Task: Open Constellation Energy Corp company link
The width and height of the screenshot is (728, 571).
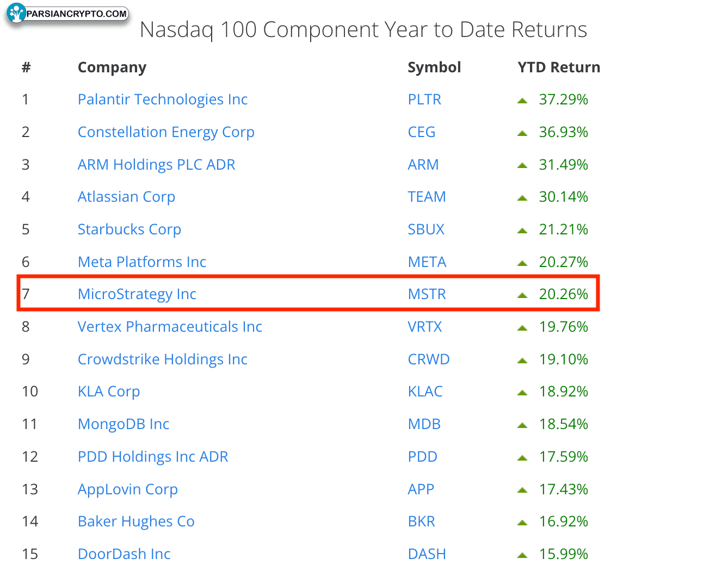Action: point(166,132)
